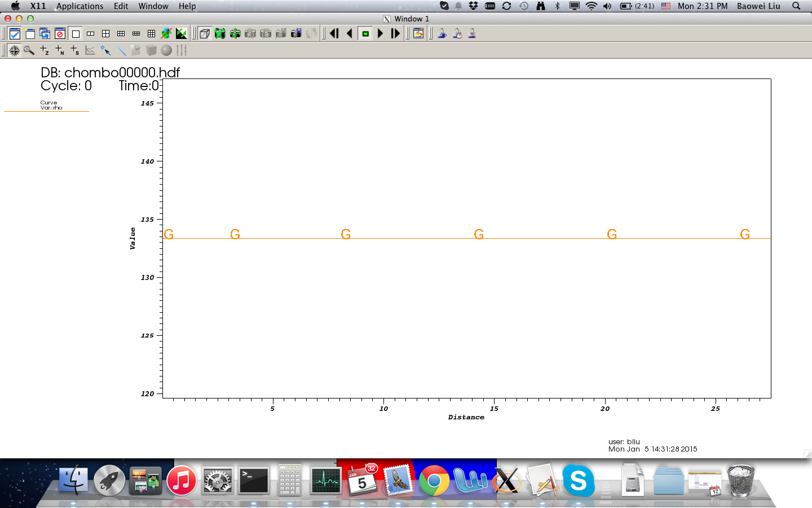
Task: Toggle the lock time icon
Action: click(x=457, y=34)
